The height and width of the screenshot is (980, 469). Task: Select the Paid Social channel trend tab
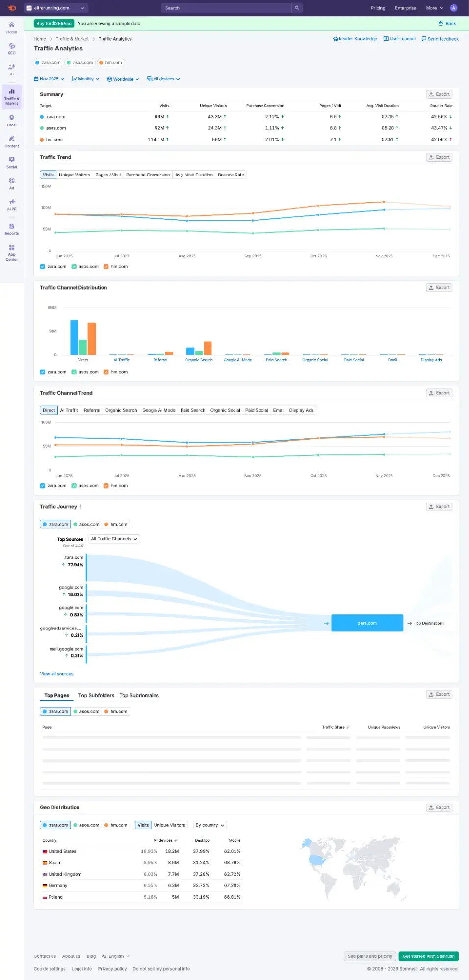[x=257, y=410]
